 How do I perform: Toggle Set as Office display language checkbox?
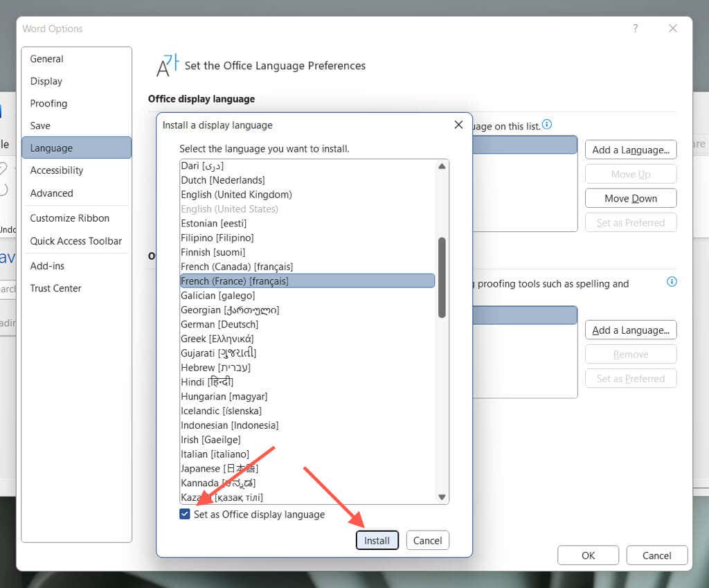[184, 515]
